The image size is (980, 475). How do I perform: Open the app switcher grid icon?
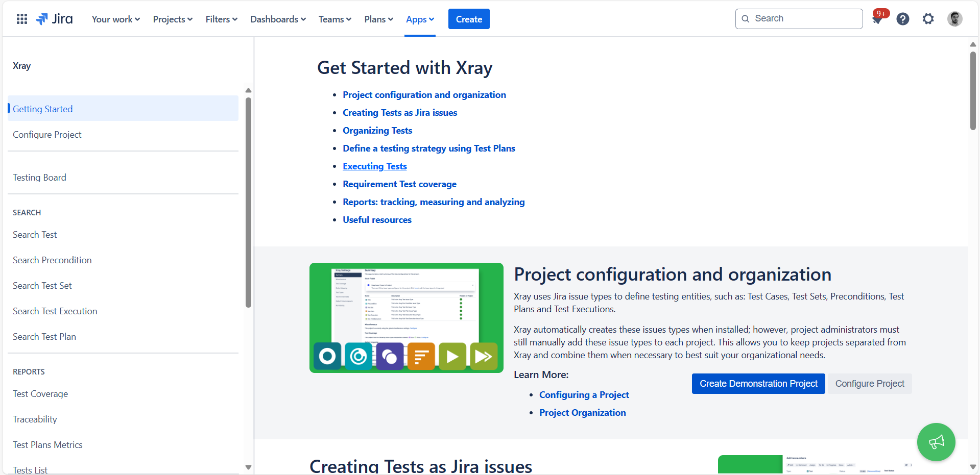[x=22, y=19]
